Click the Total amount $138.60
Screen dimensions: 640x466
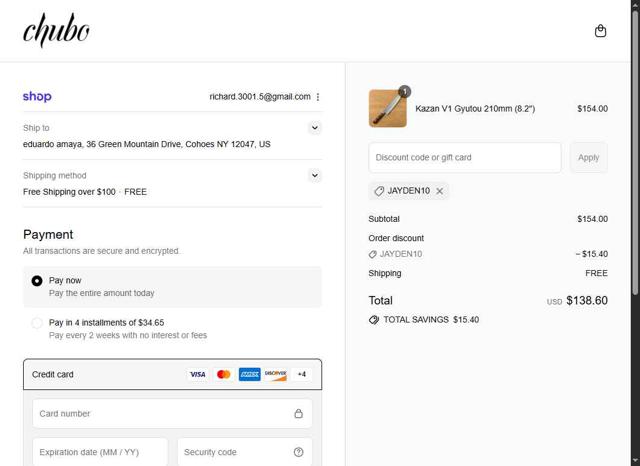587,301
